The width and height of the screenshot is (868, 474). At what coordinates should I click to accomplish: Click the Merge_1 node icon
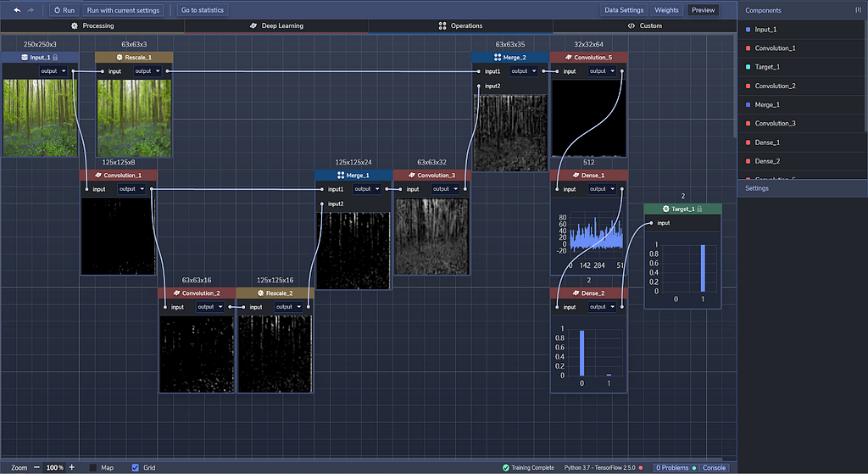point(341,175)
